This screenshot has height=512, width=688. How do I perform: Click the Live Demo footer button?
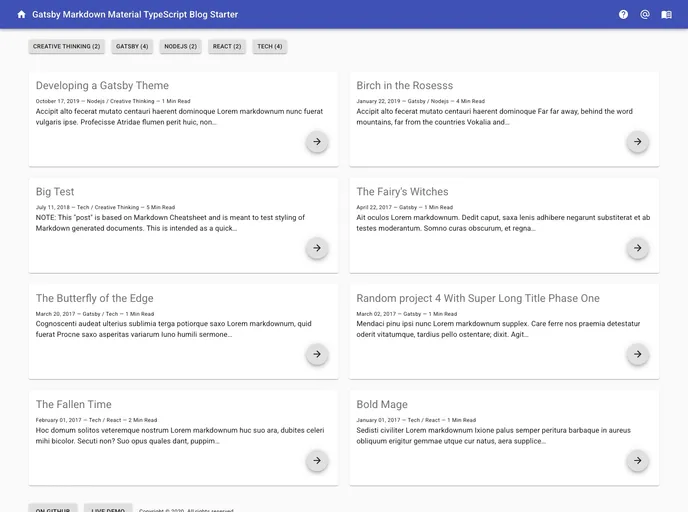click(108, 509)
